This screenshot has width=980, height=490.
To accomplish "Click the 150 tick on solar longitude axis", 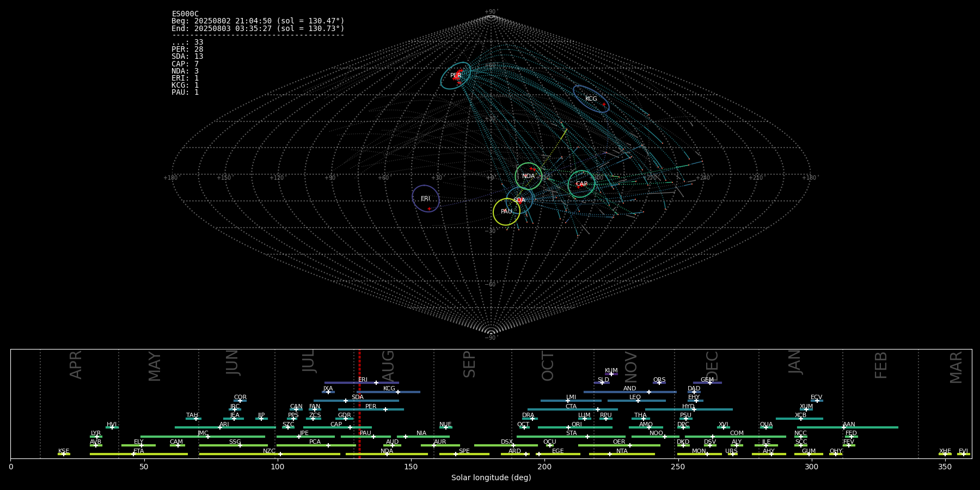I will 411,467.
